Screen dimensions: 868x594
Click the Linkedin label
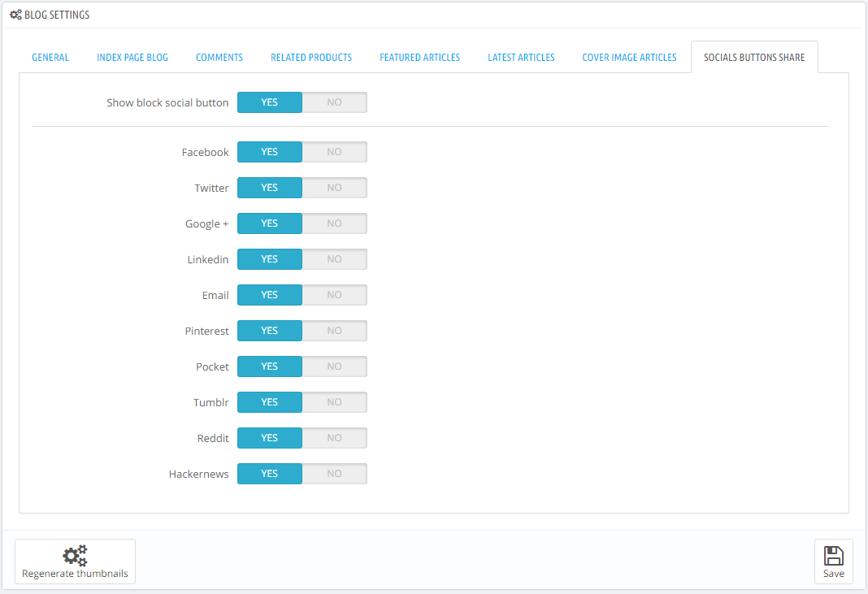coord(208,260)
